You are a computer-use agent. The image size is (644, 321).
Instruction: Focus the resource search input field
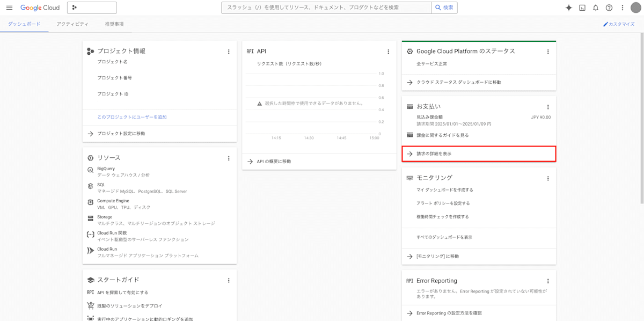pos(326,8)
